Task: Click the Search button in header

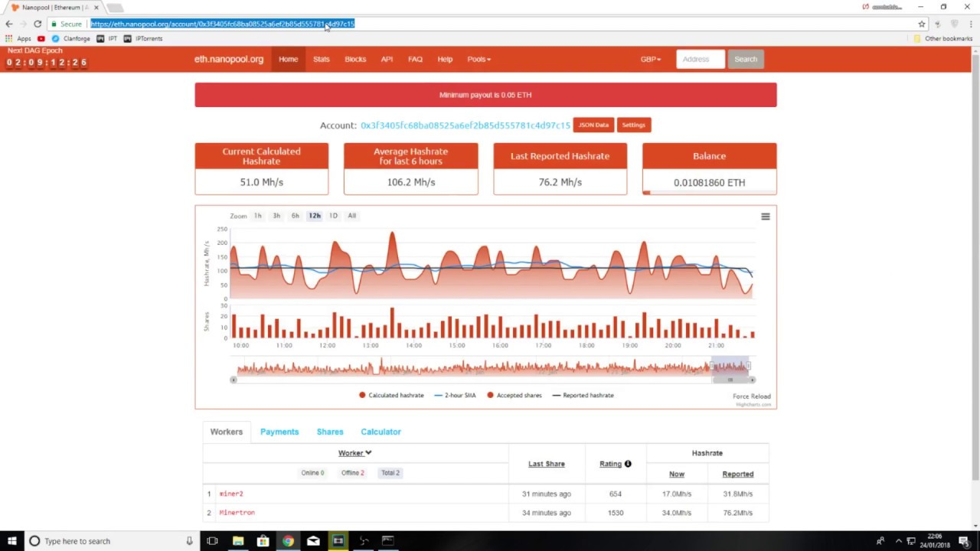Action: (x=746, y=59)
